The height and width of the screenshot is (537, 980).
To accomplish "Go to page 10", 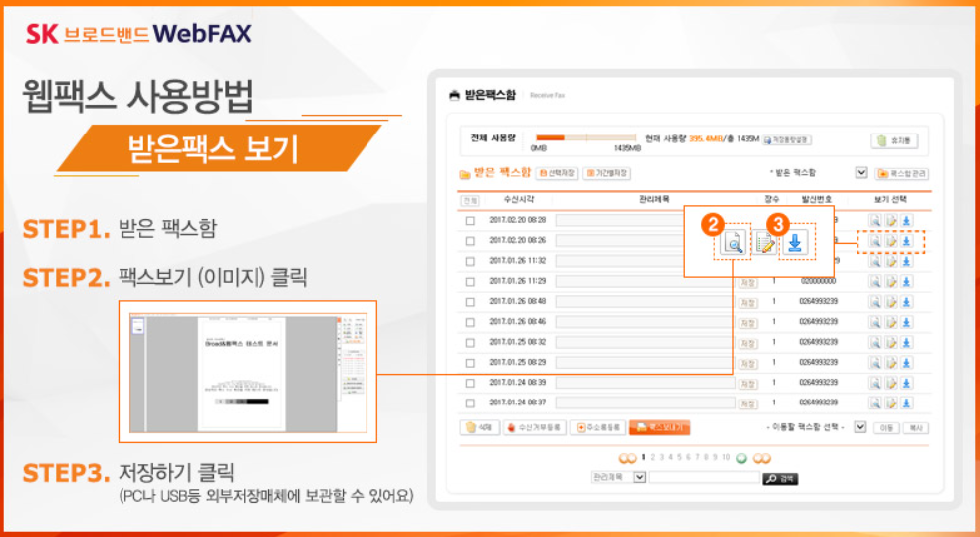I will [x=726, y=457].
